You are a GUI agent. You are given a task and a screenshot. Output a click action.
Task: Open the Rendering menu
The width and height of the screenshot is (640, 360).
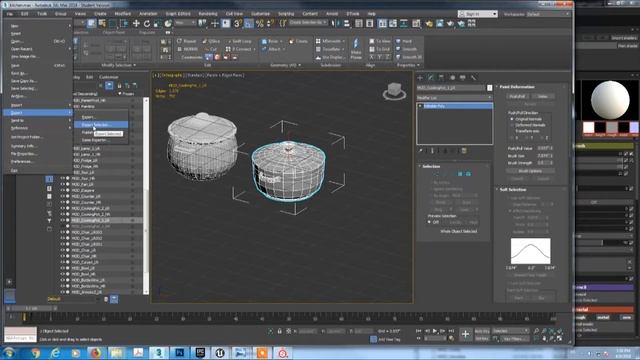pos(208,13)
